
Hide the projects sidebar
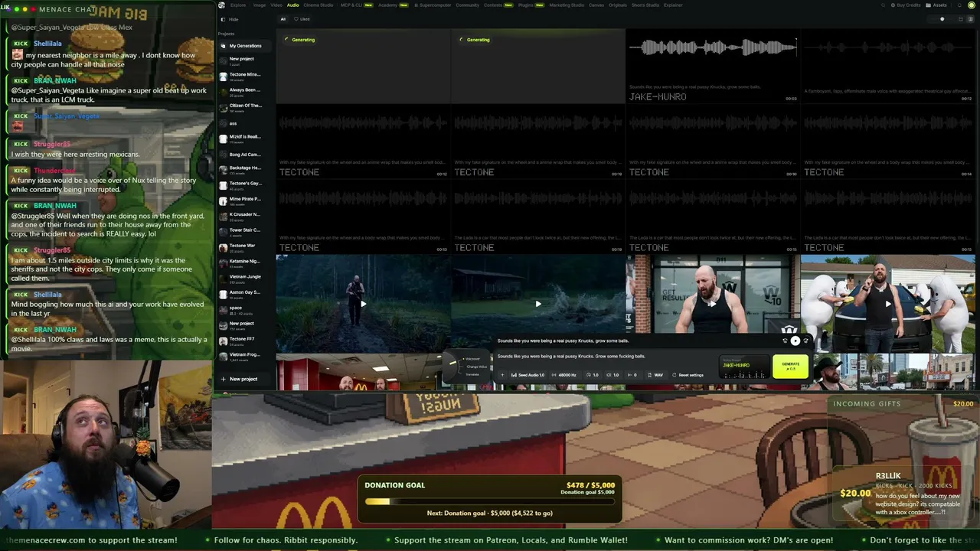coord(230,19)
